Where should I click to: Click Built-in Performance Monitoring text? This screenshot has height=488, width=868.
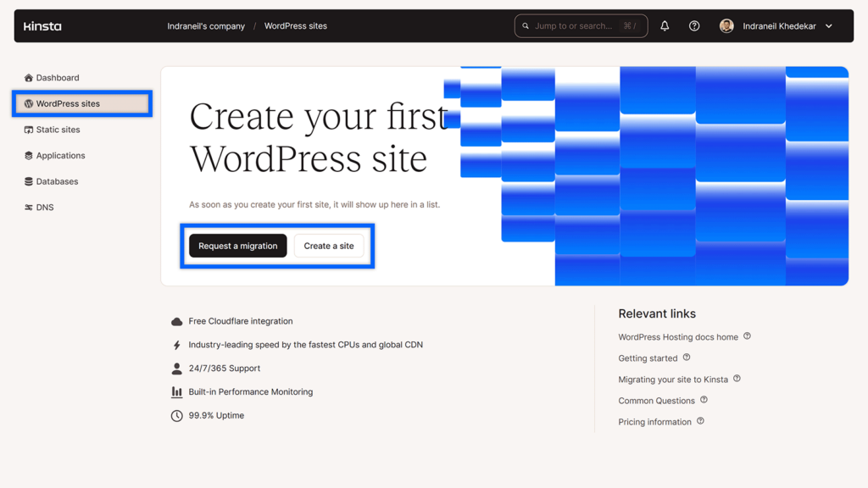coord(251,391)
